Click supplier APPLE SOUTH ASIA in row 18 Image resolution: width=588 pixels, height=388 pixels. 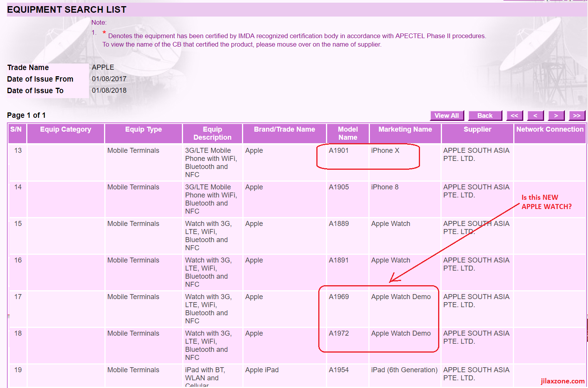(476, 337)
